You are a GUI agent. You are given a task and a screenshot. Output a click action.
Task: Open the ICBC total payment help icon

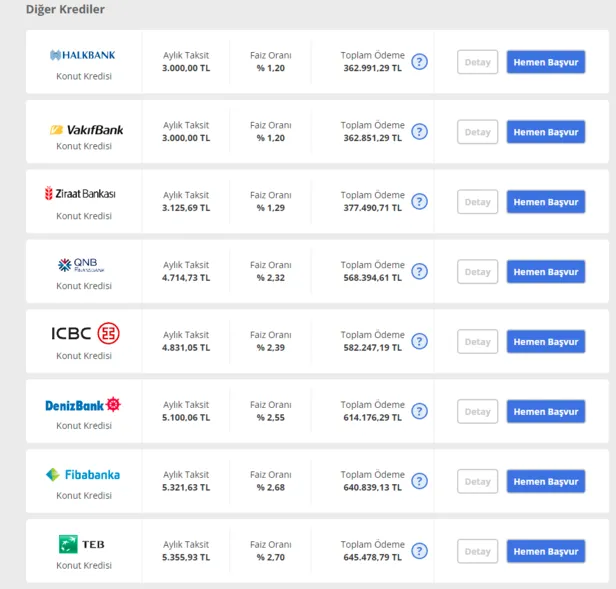pos(419,341)
